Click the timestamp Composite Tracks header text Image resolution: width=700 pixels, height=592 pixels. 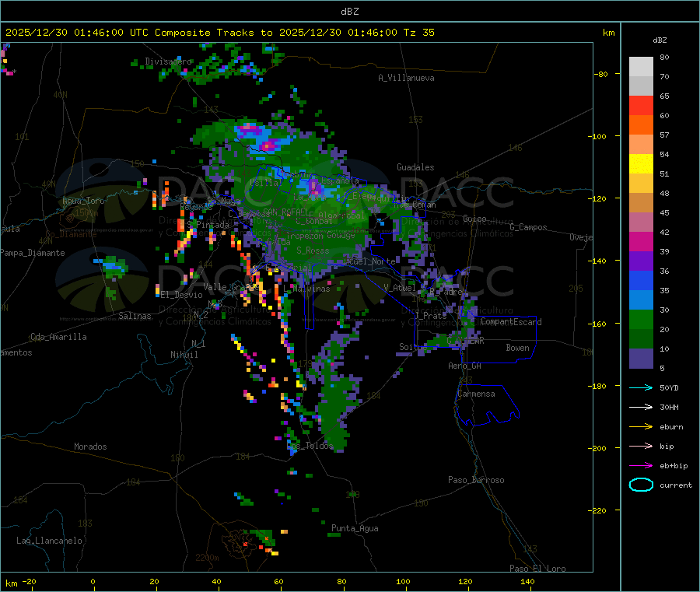[219, 33]
